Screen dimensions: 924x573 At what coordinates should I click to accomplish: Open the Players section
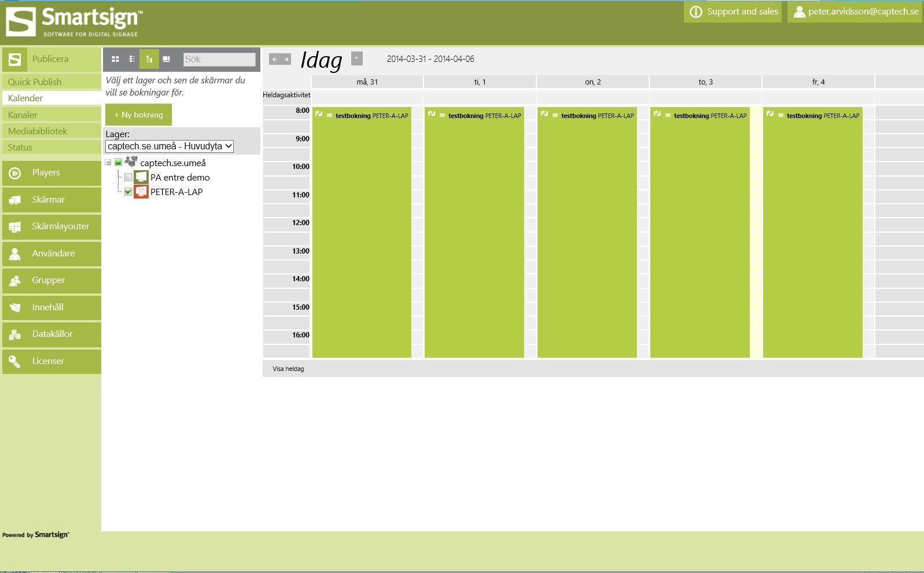pos(51,173)
